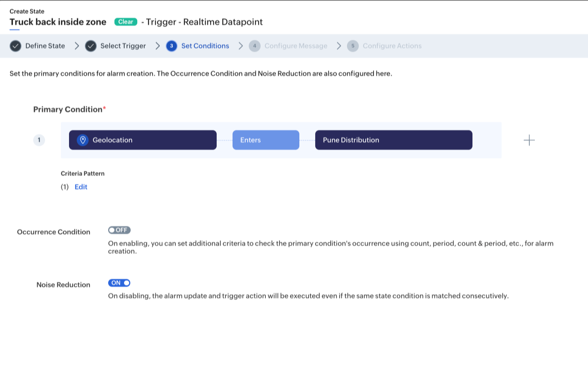Viewport: 588px width, 373px height.
Task: Click the Edit criteria pattern link
Action: 81,187
